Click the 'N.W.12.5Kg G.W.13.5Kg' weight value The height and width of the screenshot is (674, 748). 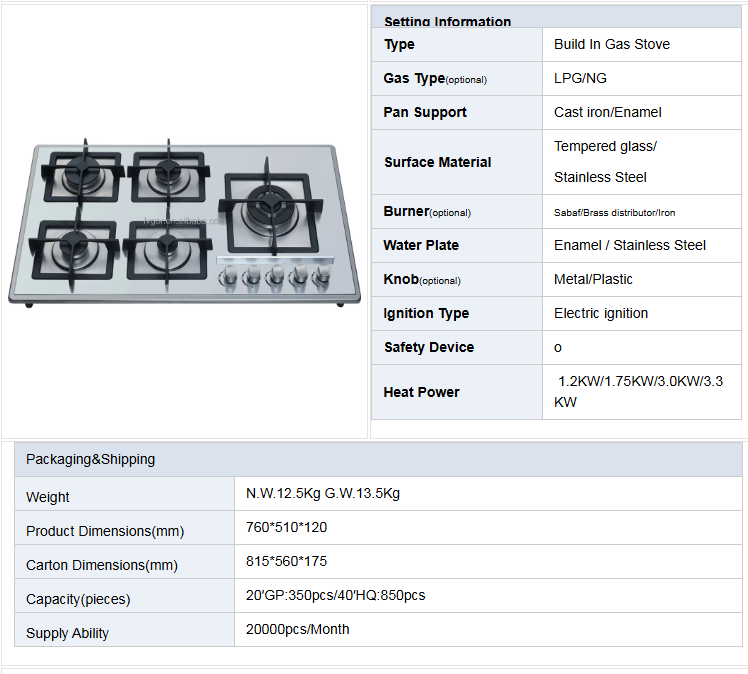(x=323, y=493)
